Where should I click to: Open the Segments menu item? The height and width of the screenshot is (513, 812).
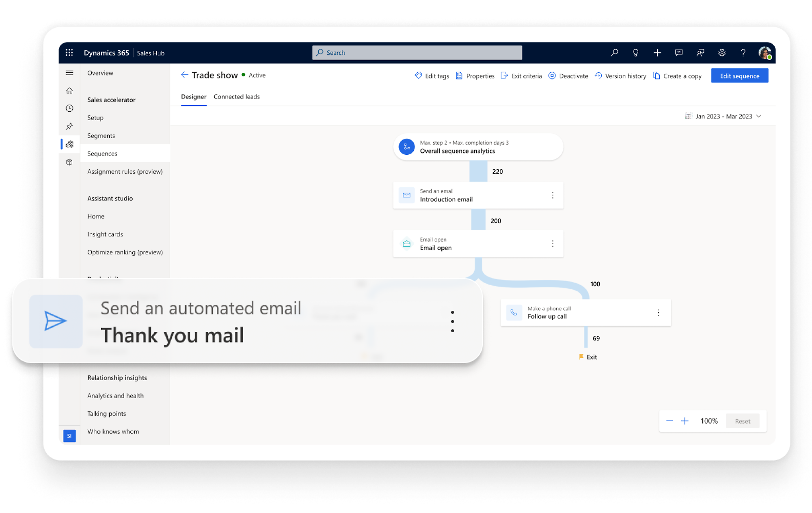(x=101, y=135)
